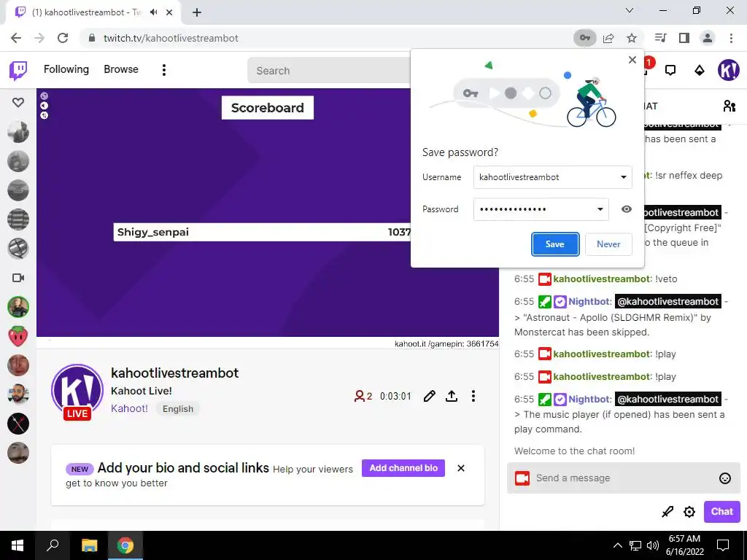Screen dimensions: 747x560
Task: Open chat community users icon
Action: tap(729, 106)
